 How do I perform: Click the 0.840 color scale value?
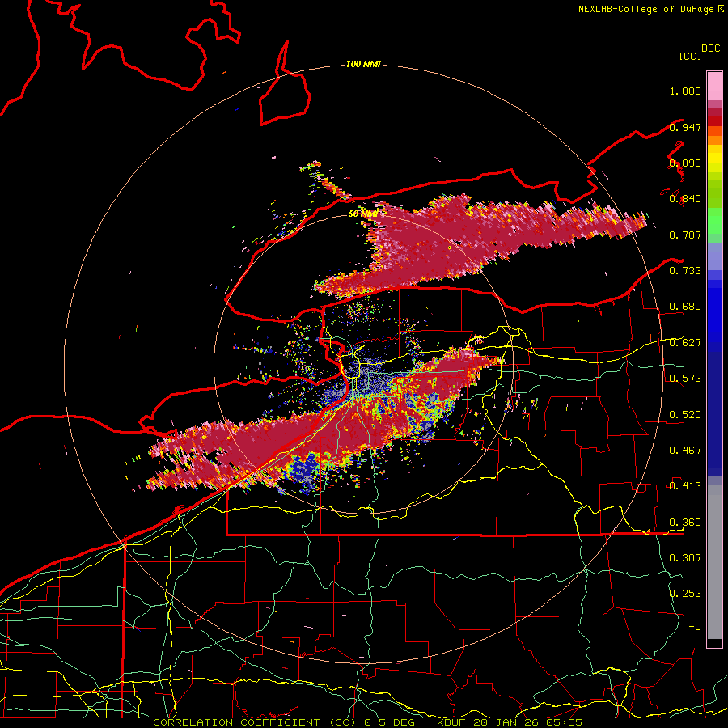tap(685, 199)
